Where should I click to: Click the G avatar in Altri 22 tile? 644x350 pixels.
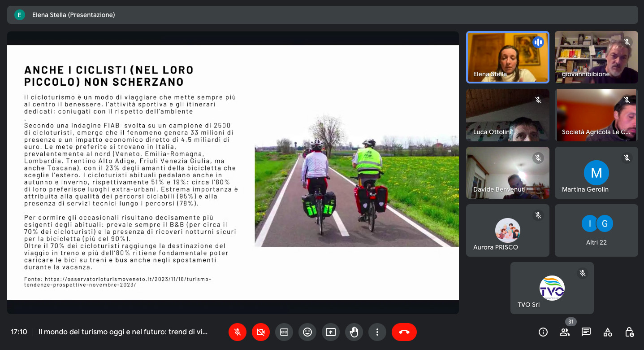[x=605, y=223]
